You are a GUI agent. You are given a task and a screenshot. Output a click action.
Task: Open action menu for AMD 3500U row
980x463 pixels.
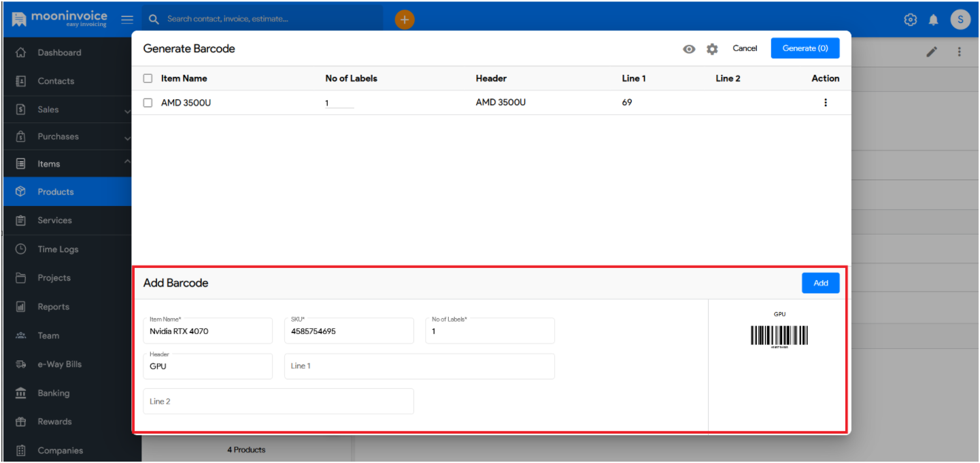[826, 103]
